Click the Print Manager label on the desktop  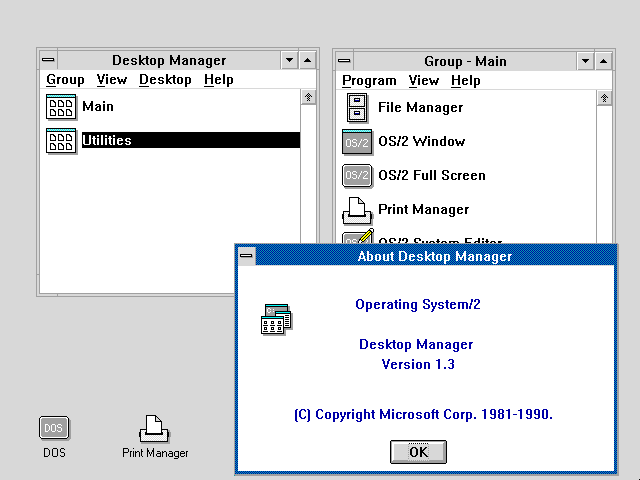[155, 453]
